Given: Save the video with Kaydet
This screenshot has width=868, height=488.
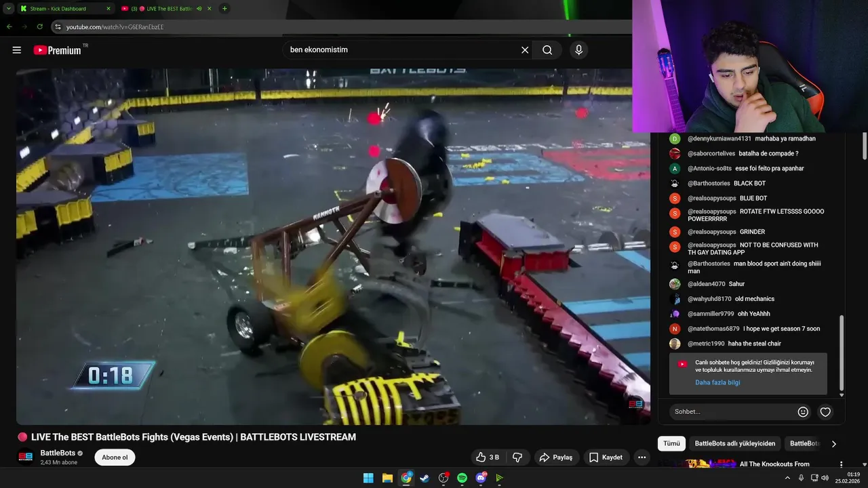Looking at the screenshot, I should tap(606, 457).
